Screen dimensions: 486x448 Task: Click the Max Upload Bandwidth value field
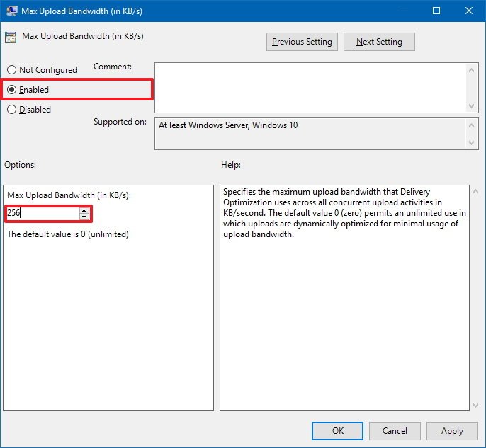(43, 213)
